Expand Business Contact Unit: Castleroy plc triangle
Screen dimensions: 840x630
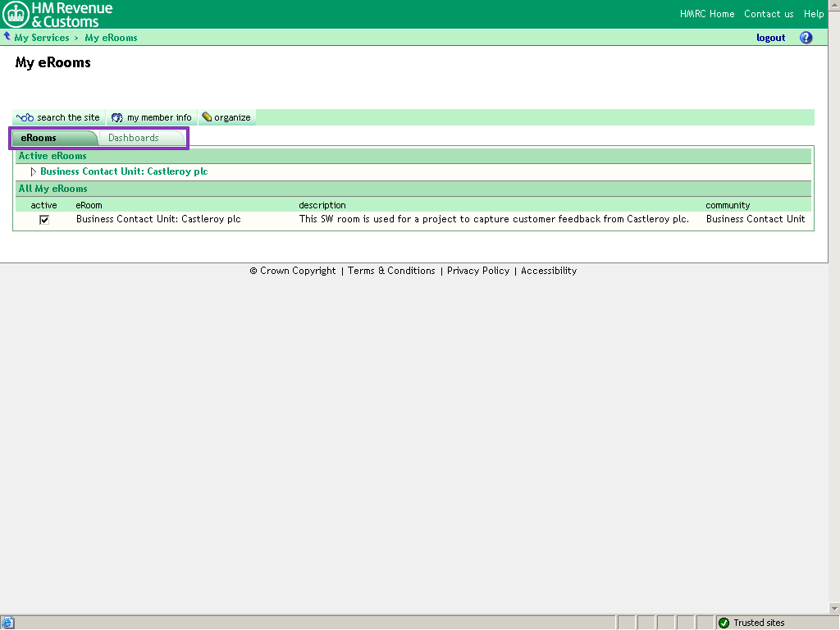pyautogui.click(x=34, y=172)
